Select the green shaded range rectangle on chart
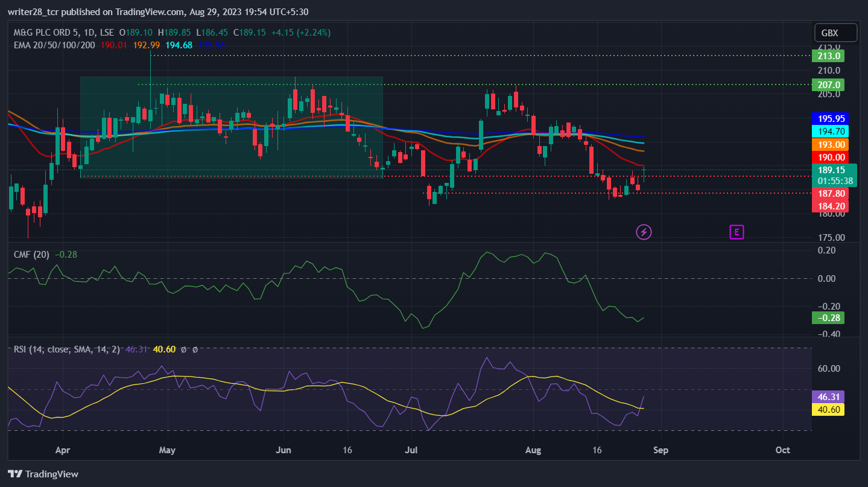The width and height of the screenshot is (868, 487). pyautogui.click(x=232, y=127)
